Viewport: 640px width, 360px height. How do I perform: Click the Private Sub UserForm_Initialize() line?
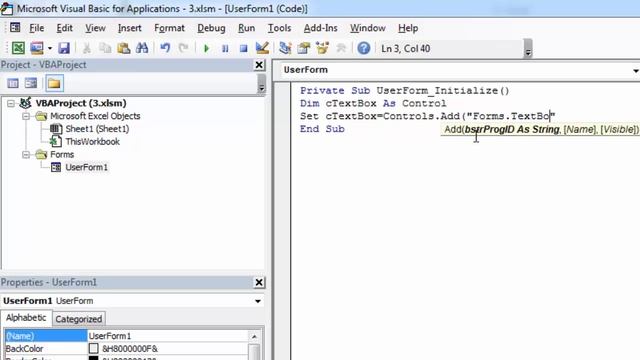point(404,91)
